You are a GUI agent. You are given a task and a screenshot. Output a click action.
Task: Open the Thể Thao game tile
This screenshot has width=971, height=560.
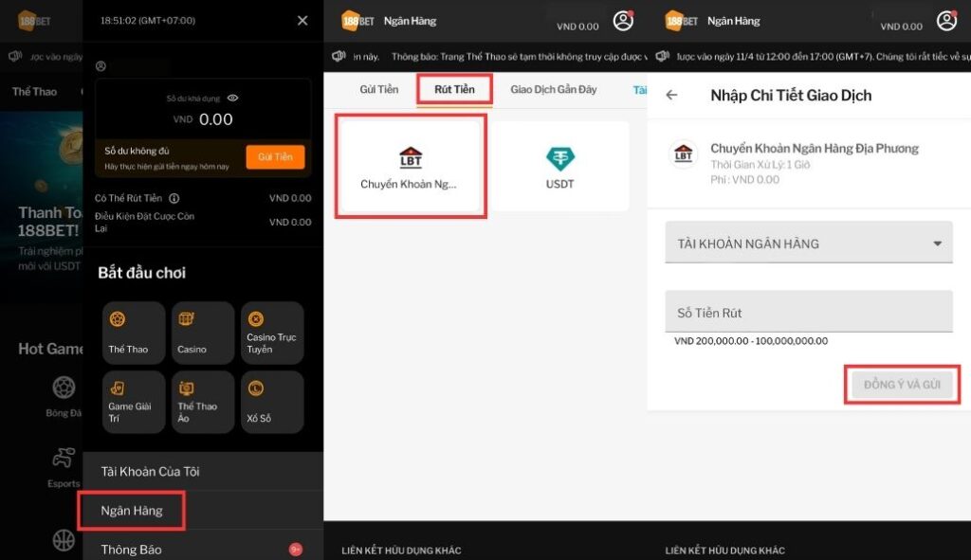134,333
